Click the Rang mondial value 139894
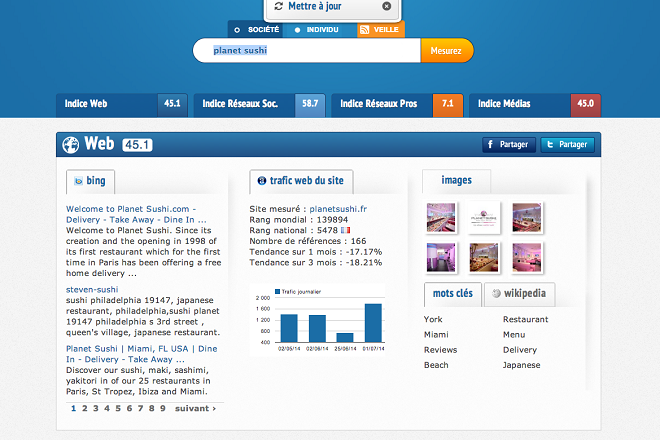Image resolution: width=660 pixels, height=440 pixels. pyautogui.click(x=332, y=219)
